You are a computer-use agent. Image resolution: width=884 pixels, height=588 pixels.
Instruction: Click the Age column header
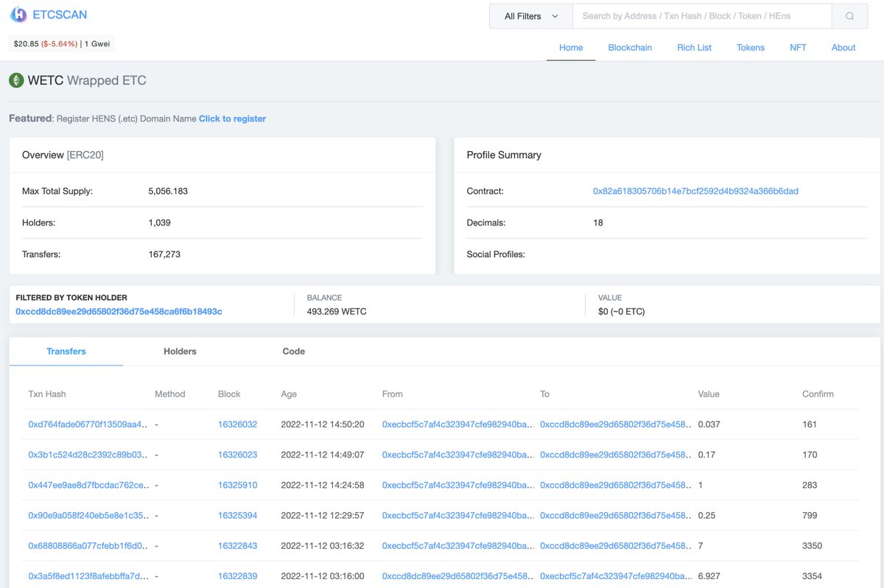tap(289, 394)
